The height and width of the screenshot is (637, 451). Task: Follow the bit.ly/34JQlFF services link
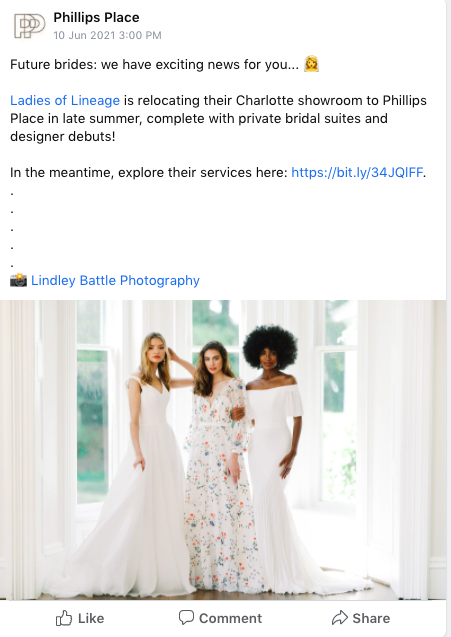pyautogui.click(x=357, y=172)
